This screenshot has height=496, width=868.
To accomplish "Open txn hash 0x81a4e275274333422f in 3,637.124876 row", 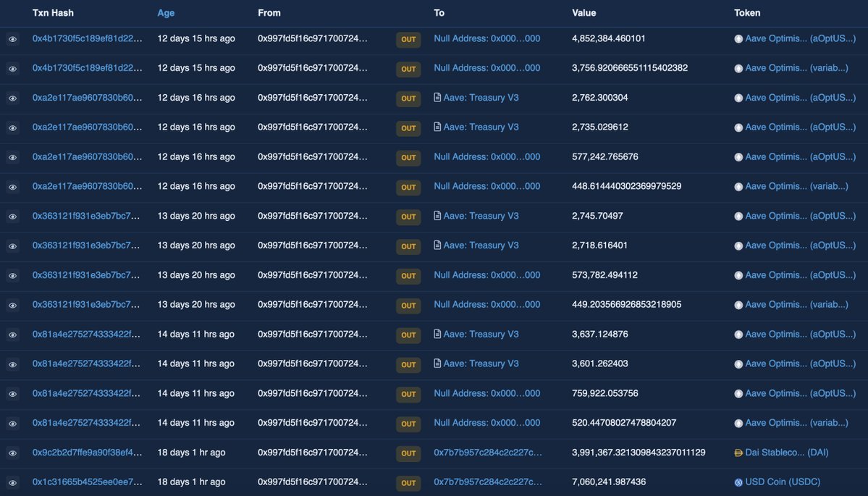I will point(86,335).
